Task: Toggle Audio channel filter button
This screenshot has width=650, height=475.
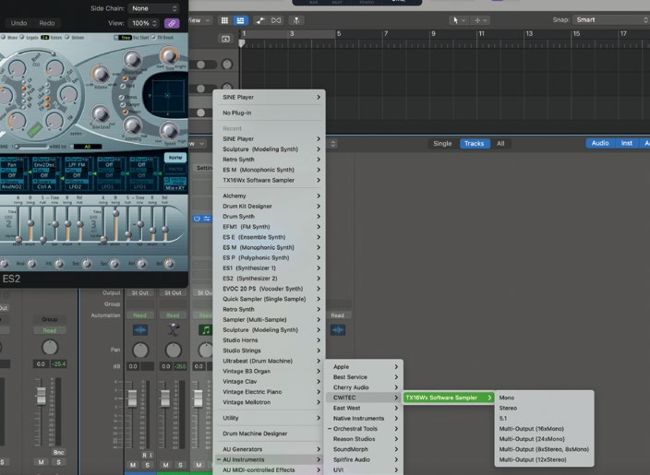Action: click(x=600, y=143)
